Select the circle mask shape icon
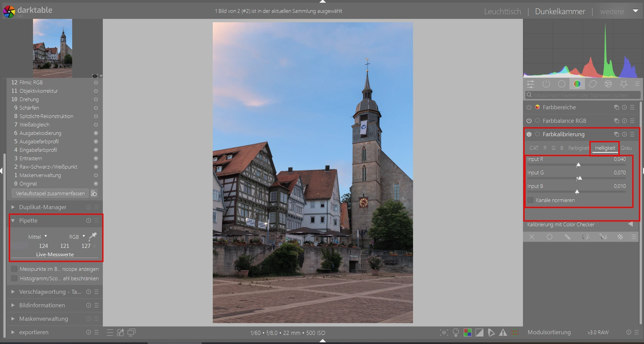Image resolution: width=644 pixels, height=344 pixels. (x=550, y=237)
